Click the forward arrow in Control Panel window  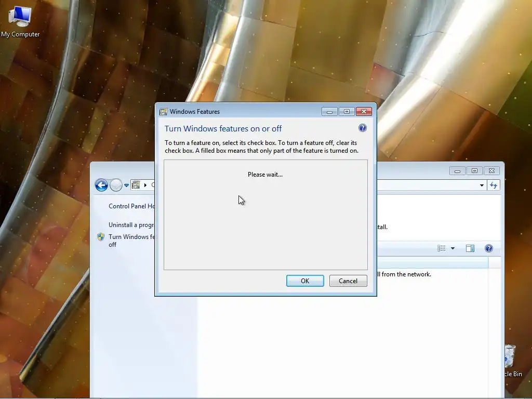116,185
